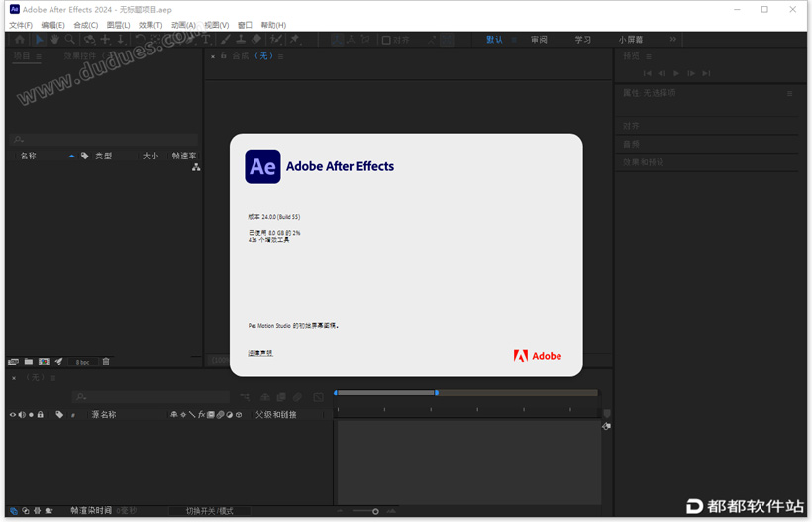This screenshot has width=812, height=522.
Task: Toggle the snapping 对齐 checkbox
Action: click(x=386, y=40)
